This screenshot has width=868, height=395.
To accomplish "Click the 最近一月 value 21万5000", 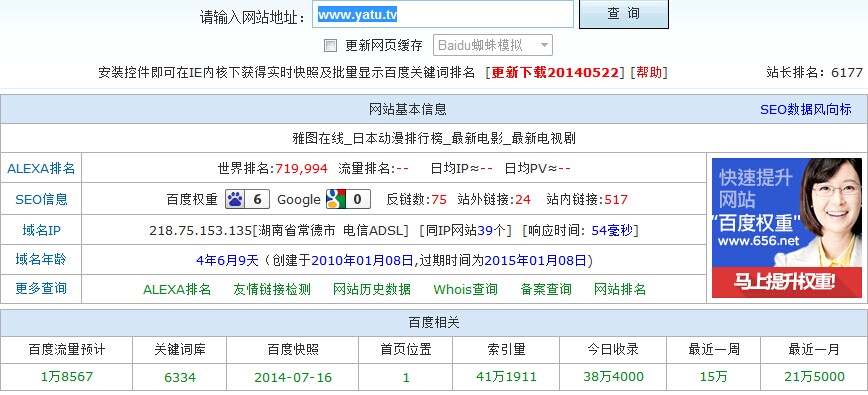I will (x=814, y=377).
